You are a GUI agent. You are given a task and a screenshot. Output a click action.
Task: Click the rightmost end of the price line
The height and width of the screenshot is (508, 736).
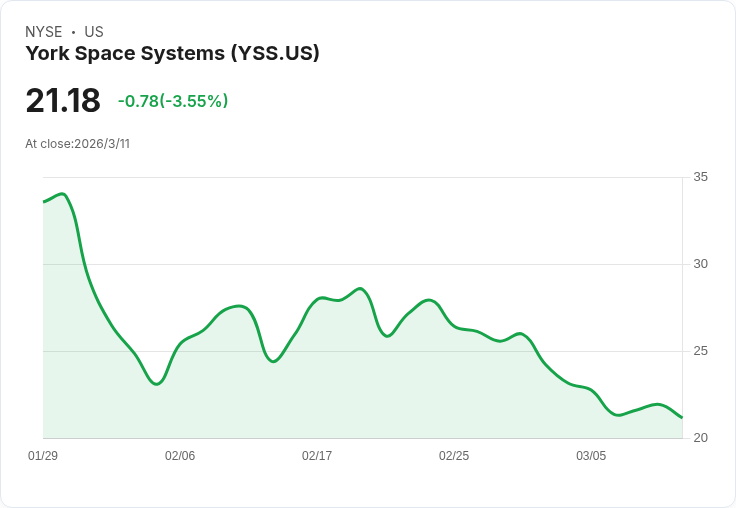point(682,417)
